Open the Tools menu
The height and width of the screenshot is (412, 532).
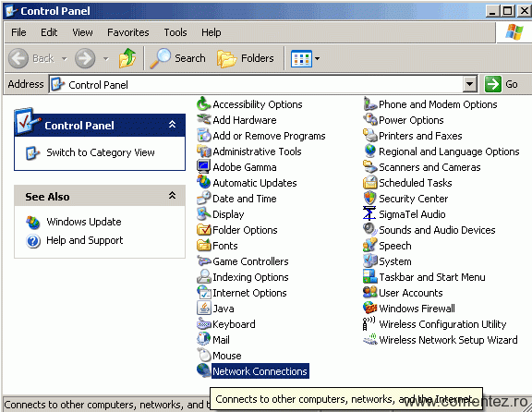tap(175, 32)
